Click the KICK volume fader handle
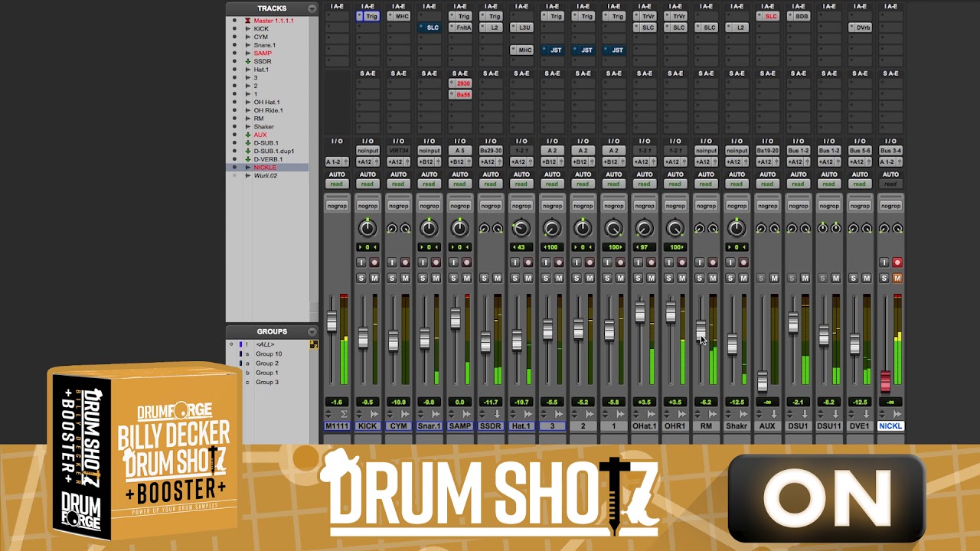The height and width of the screenshot is (551, 980). [363, 337]
